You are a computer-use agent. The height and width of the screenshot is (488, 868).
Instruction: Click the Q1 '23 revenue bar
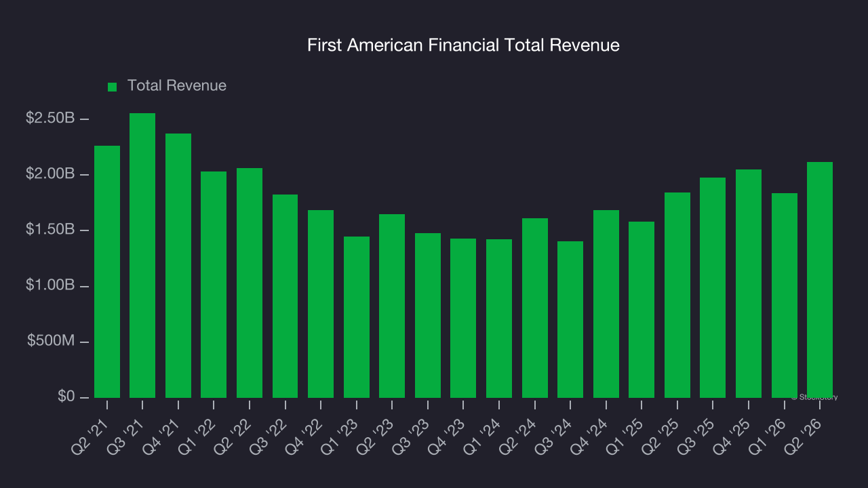pyautogui.click(x=357, y=317)
